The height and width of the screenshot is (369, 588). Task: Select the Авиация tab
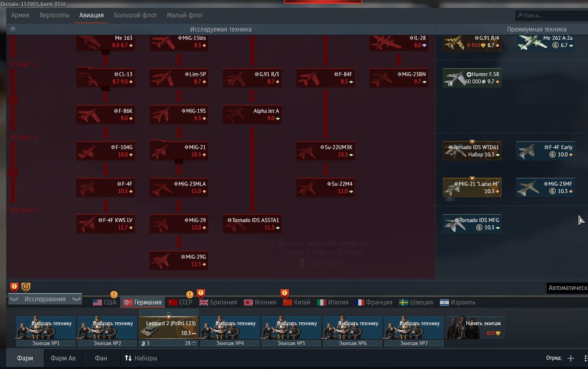[x=92, y=15]
